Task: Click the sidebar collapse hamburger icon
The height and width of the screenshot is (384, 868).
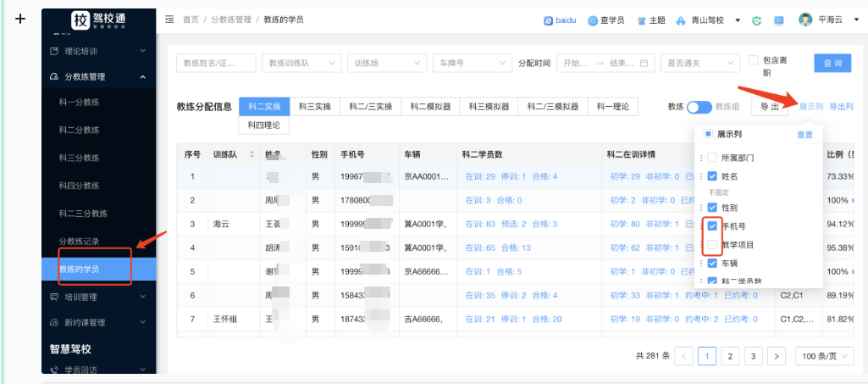Action: coord(170,19)
